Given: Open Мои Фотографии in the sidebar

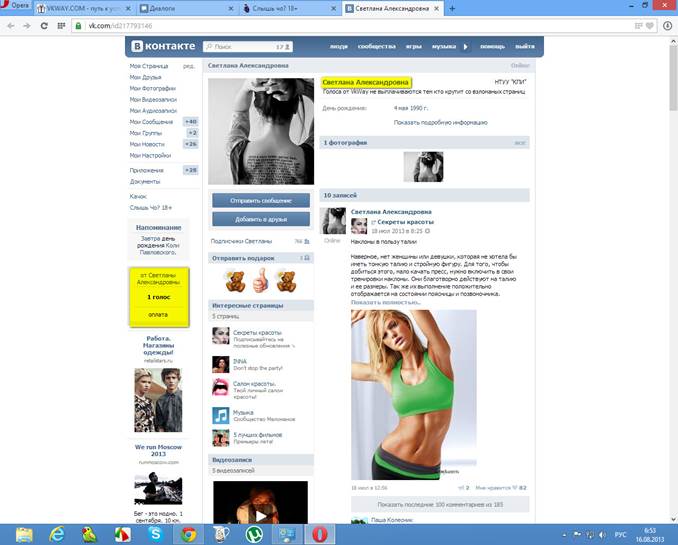Looking at the screenshot, I should pyautogui.click(x=153, y=88).
